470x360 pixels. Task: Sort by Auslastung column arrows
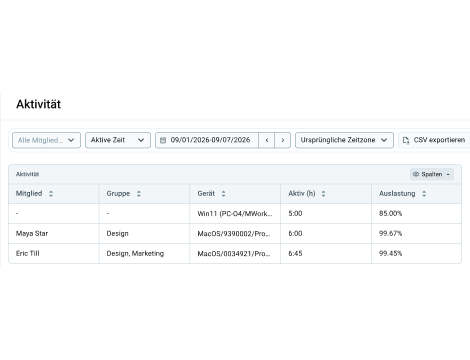(424, 194)
